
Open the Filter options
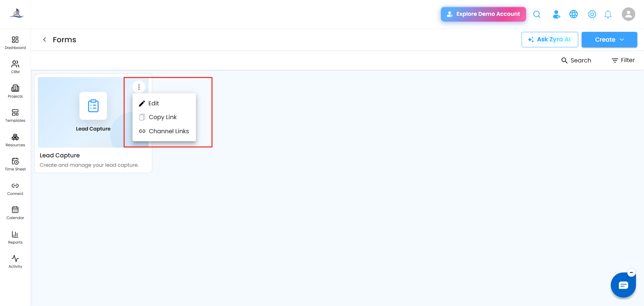pyautogui.click(x=623, y=60)
